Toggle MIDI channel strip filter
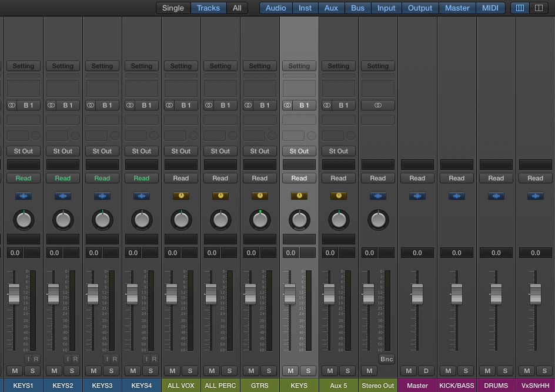The width and height of the screenshot is (555, 392). point(490,8)
